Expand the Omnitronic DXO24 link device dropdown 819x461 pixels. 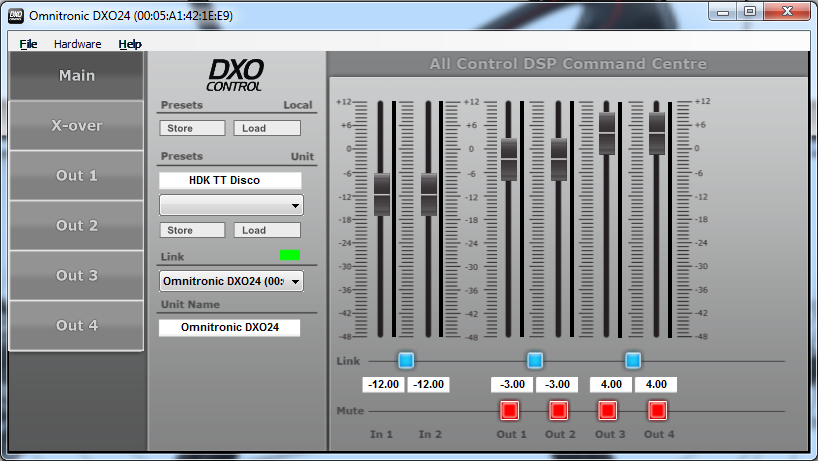click(x=231, y=281)
